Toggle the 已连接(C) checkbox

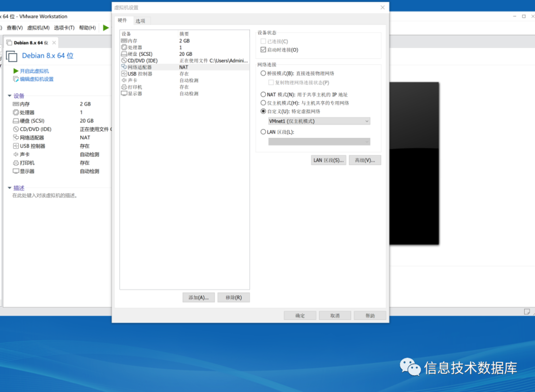coord(263,41)
